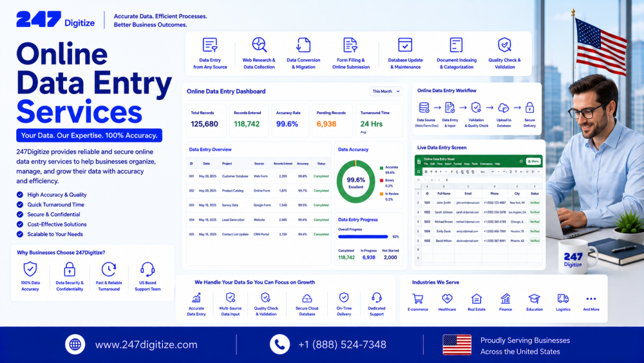The image size is (644, 363).
Task: Click the checkmark beside Secure & Confidential
Action: [20, 214]
